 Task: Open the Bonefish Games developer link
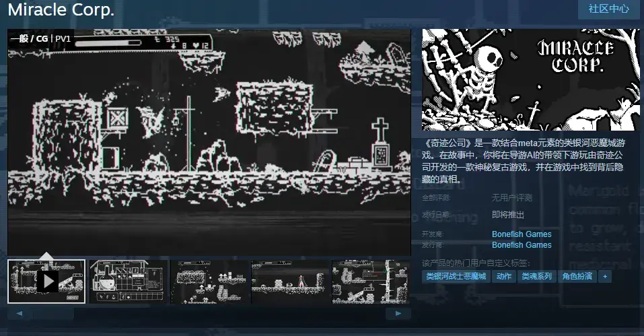[522, 234]
